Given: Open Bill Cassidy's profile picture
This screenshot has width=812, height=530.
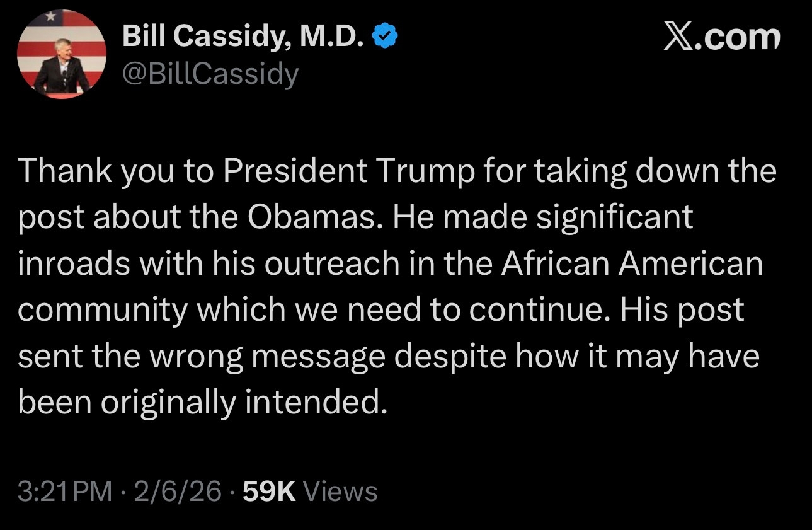Looking at the screenshot, I should coord(62,55).
